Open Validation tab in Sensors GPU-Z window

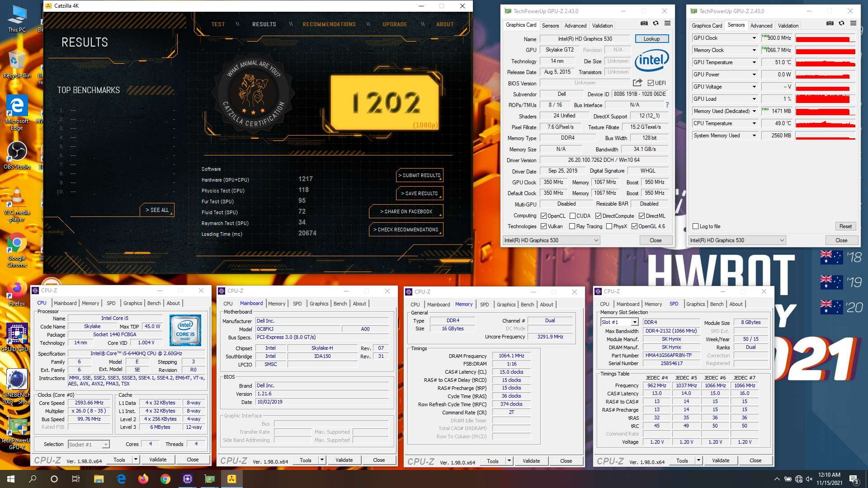pos(788,26)
